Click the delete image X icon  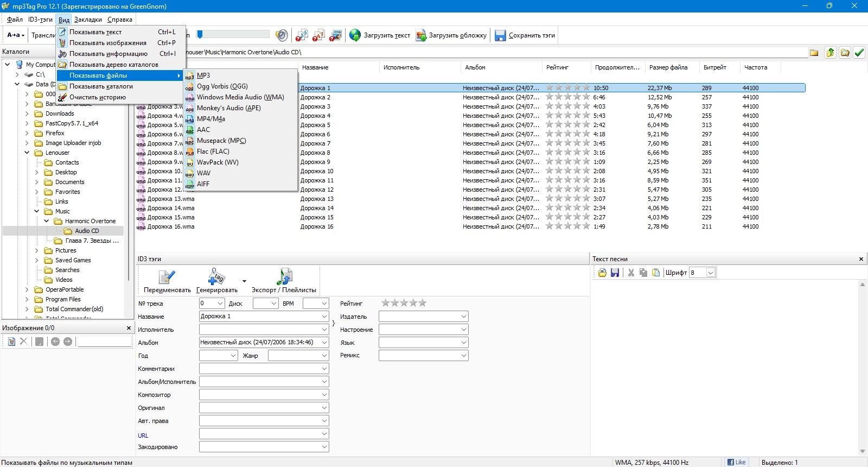[23, 342]
